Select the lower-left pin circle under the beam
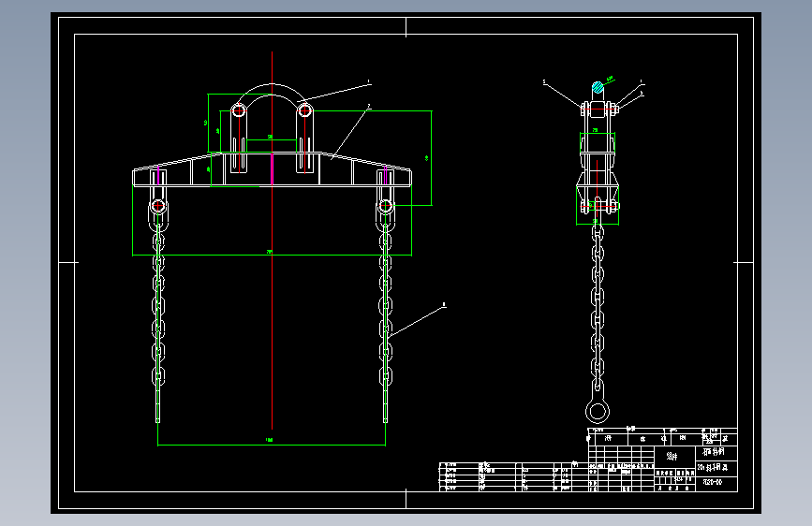This screenshot has width=812, height=526. click(x=158, y=206)
